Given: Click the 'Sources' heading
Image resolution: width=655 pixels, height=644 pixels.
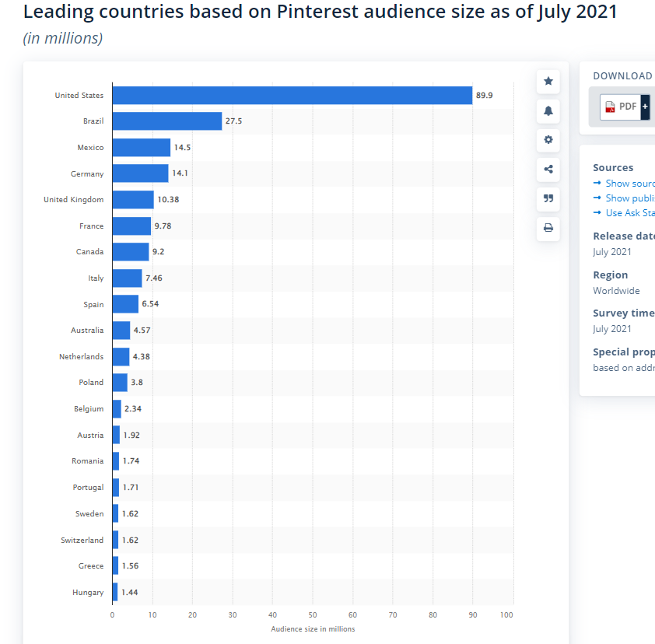Looking at the screenshot, I should pos(613,167).
